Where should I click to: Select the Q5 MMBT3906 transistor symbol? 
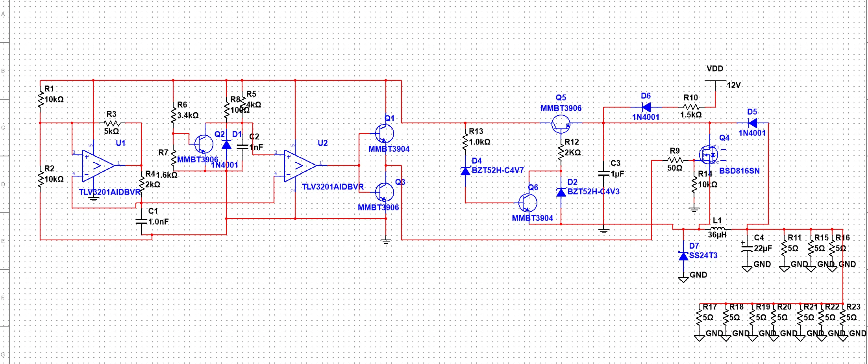coord(561,124)
